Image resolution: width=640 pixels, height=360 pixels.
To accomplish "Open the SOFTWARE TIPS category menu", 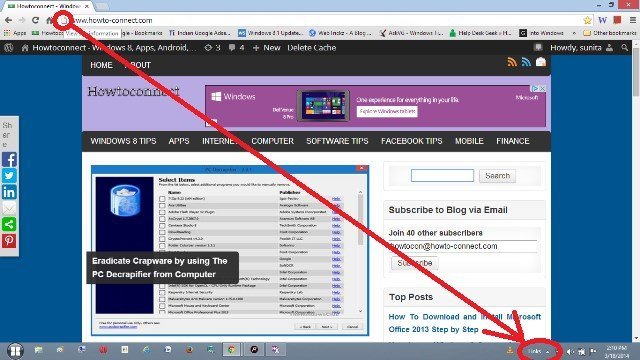I will 337,141.
